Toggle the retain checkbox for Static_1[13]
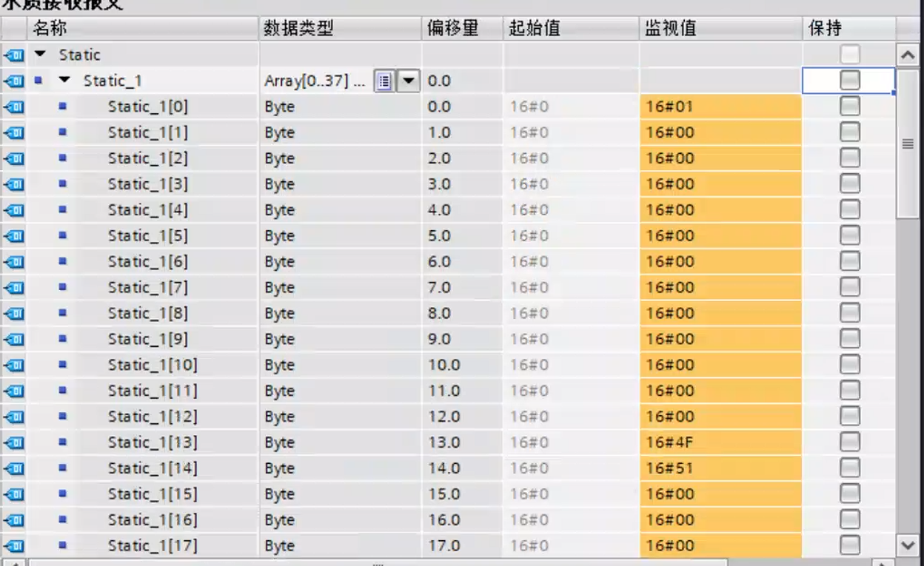 [849, 442]
